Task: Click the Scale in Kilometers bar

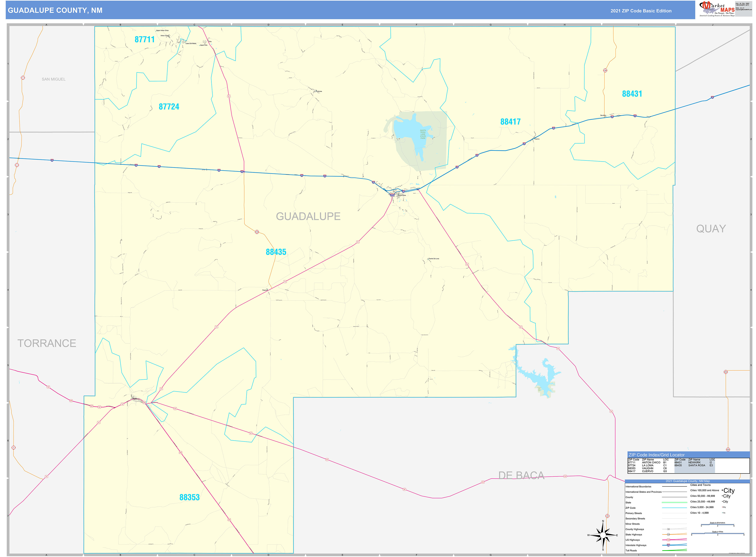Action: pos(717,525)
